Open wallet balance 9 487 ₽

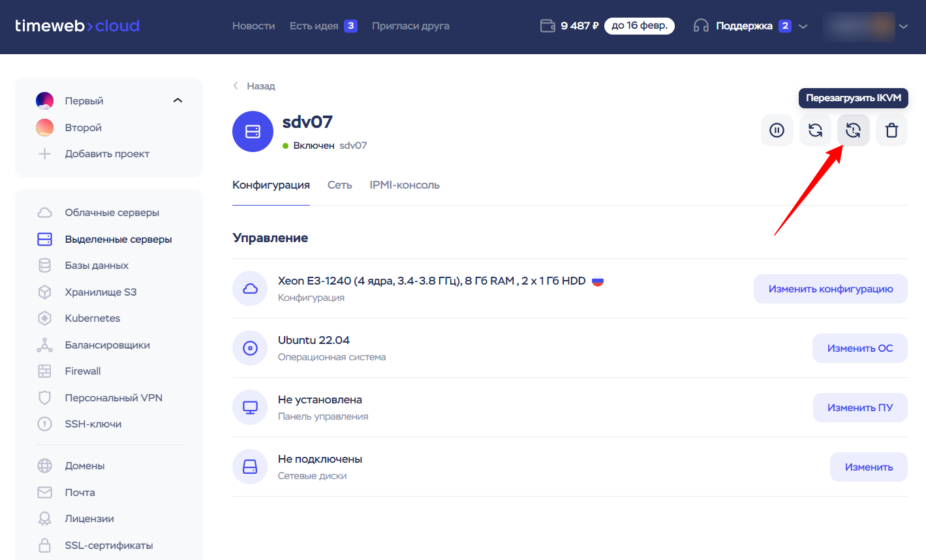[x=569, y=26]
